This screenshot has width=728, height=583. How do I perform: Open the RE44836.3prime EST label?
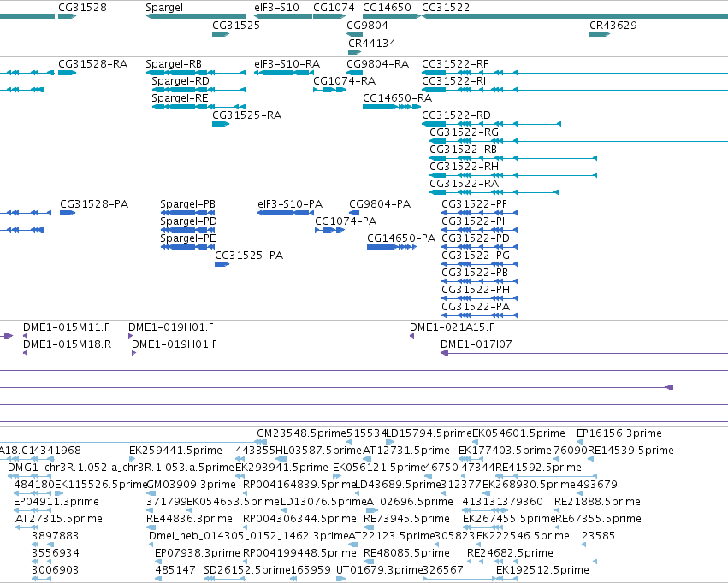189,519
